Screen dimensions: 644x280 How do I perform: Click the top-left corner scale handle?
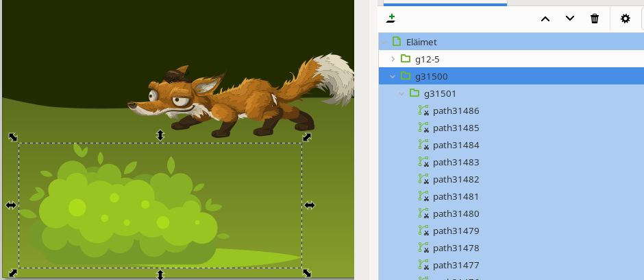point(13,137)
